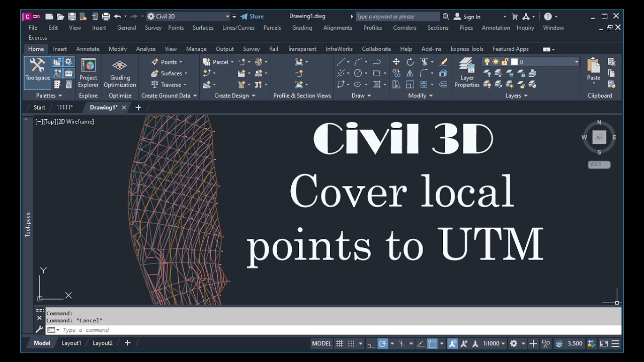Expand the Draw panel
The image size is (644, 362).
361,96
